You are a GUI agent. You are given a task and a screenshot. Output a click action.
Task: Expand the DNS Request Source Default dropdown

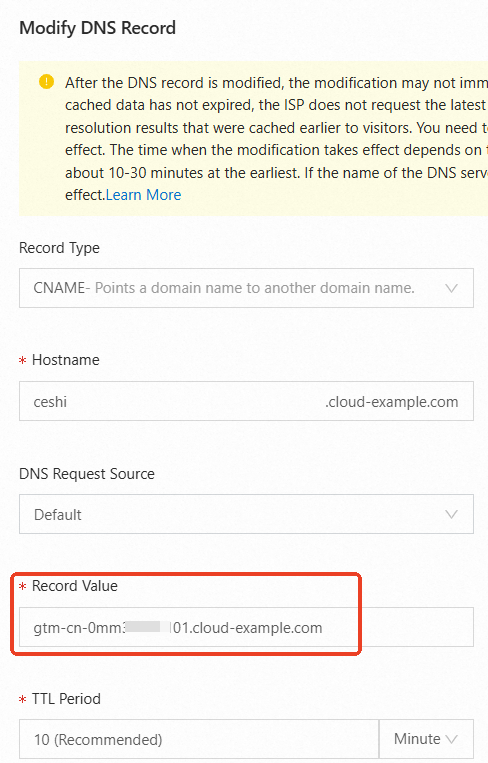(246, 514)
